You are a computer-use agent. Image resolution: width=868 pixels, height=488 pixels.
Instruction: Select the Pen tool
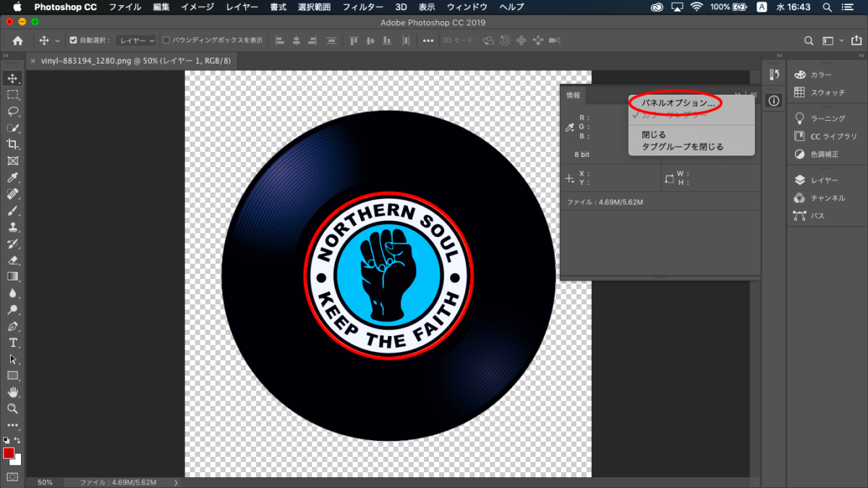[x=13, y=327]
